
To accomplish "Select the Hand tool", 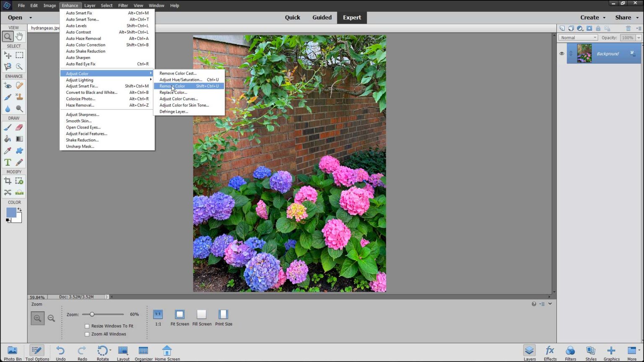I will tap(19, 36).
